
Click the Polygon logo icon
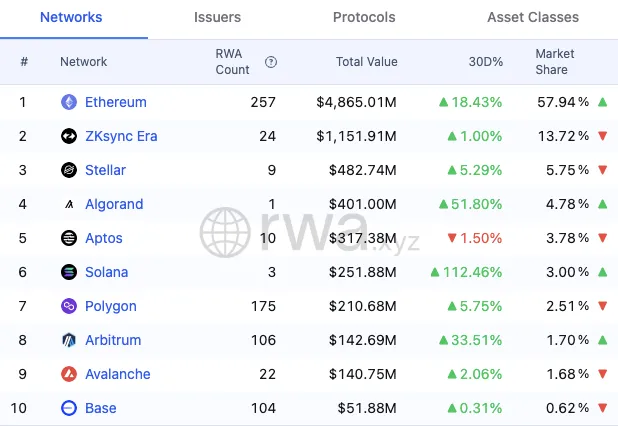click(69, 306)
